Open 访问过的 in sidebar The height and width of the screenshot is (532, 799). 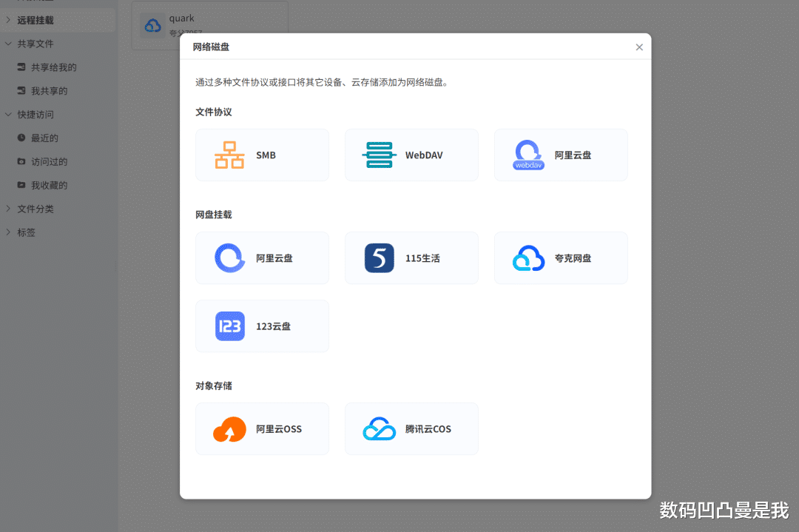[49, 161]
